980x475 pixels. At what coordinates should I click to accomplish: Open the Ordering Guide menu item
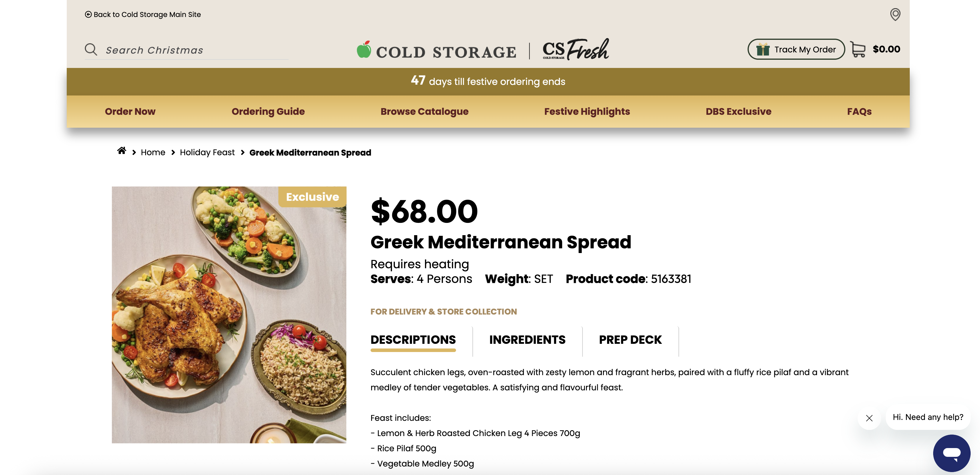[x=268, y=112]
